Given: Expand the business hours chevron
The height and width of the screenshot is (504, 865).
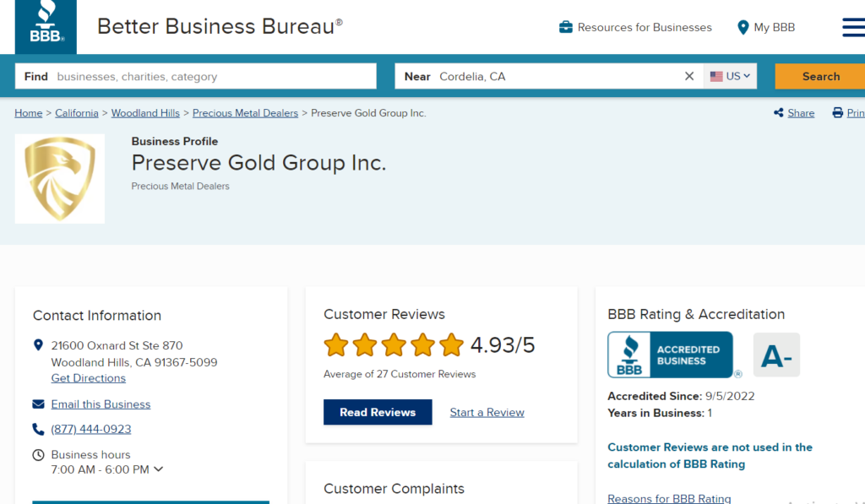Looking at the screenshot, I should tap(158, 469).
